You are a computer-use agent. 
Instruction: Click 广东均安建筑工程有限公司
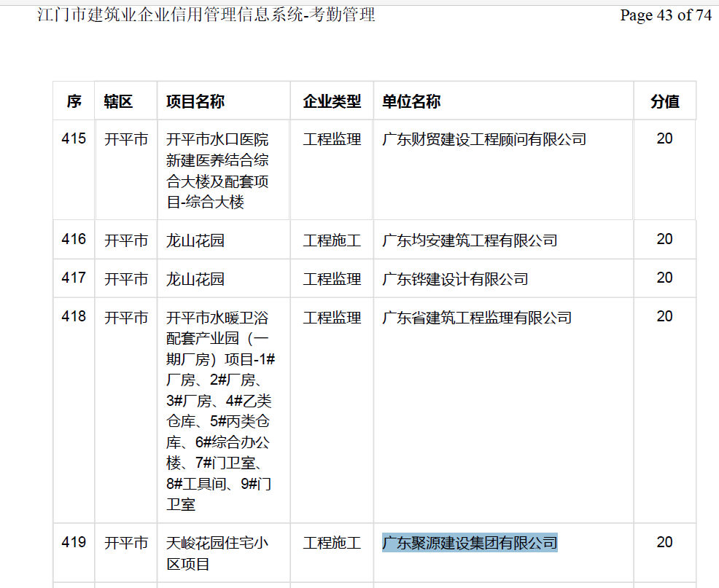470,240
